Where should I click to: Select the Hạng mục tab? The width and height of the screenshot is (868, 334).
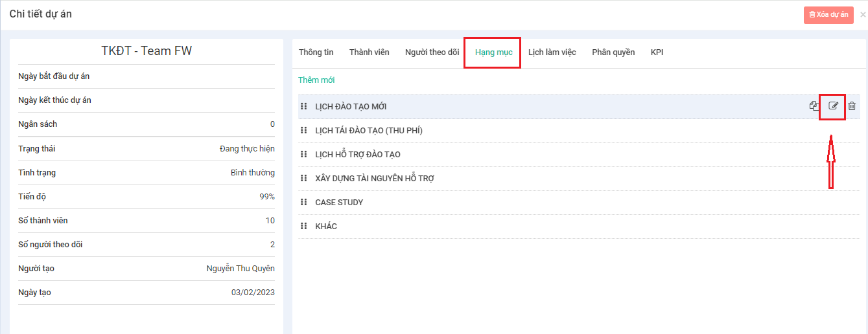click(493, 52)
